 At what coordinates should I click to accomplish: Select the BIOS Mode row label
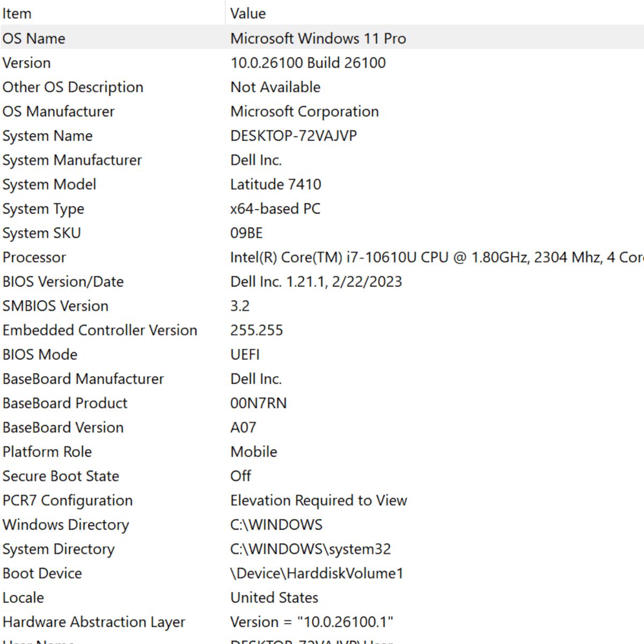(40, 355)
